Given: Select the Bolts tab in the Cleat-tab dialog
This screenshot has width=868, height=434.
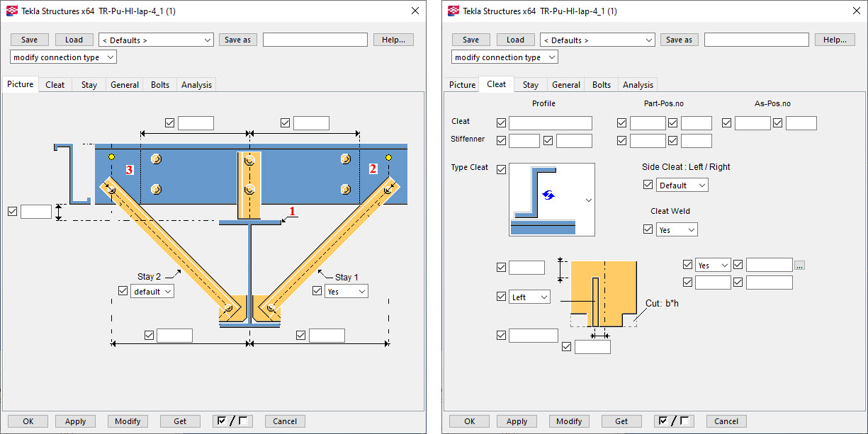Looking at the screenshot, I should click(x=602, y=85).
